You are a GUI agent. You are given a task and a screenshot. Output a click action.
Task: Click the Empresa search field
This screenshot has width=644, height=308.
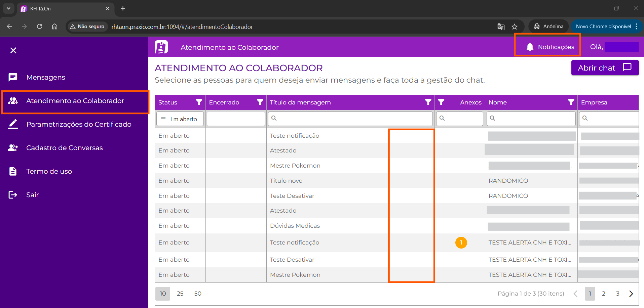click(609, 119)
